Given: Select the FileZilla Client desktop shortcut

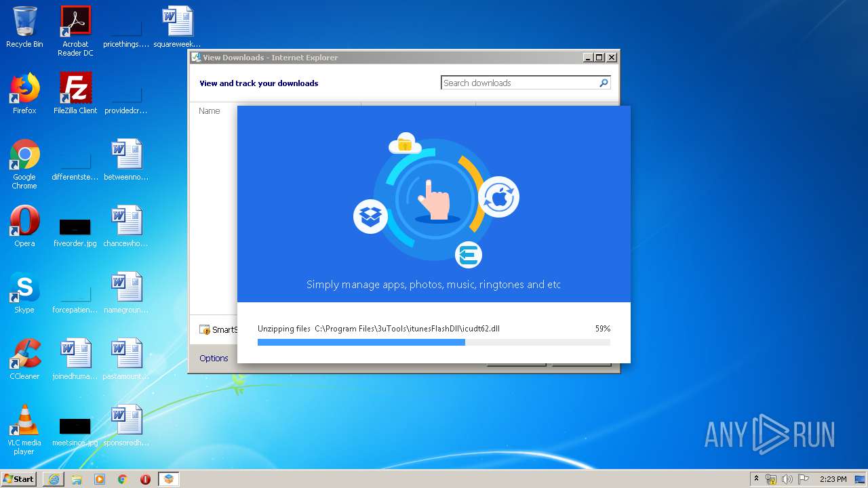Looking at the screenshot, I should click(x=75, y=94).
